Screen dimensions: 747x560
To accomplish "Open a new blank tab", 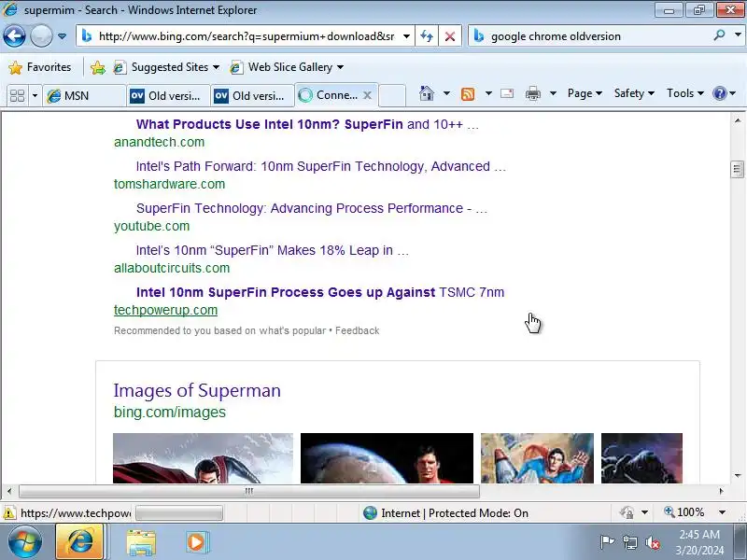I will pos(392,96).
